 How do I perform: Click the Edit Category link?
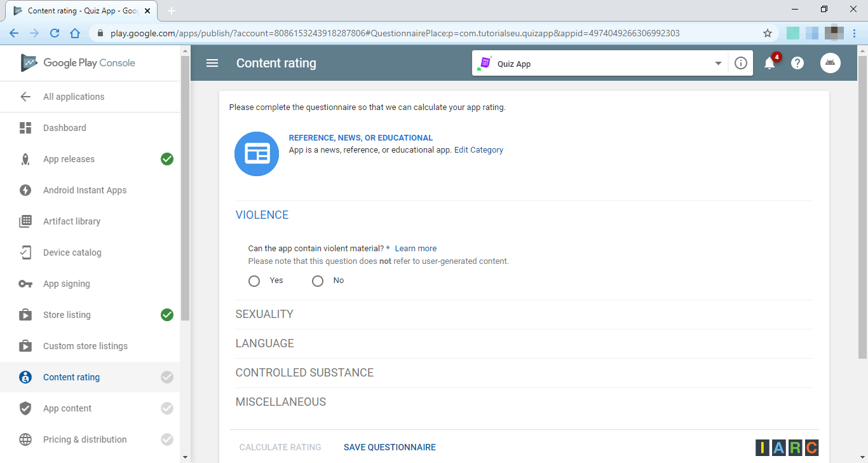478,150
